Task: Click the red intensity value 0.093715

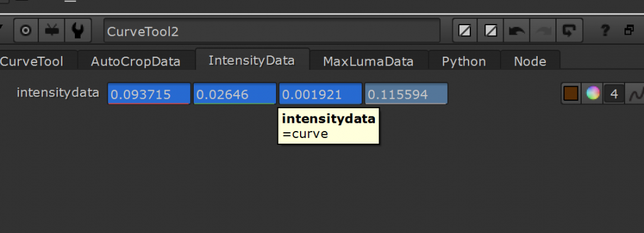Action: tap(149, 94)
